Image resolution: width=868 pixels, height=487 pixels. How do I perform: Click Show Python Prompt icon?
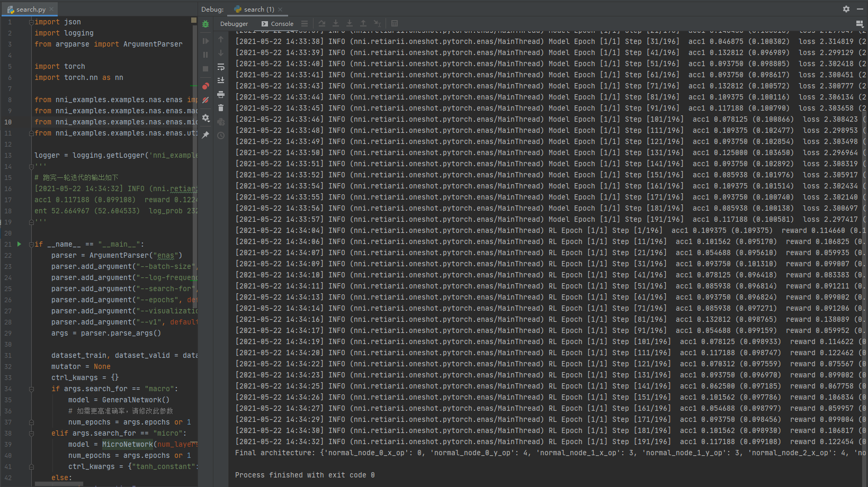tap(221, 122)
